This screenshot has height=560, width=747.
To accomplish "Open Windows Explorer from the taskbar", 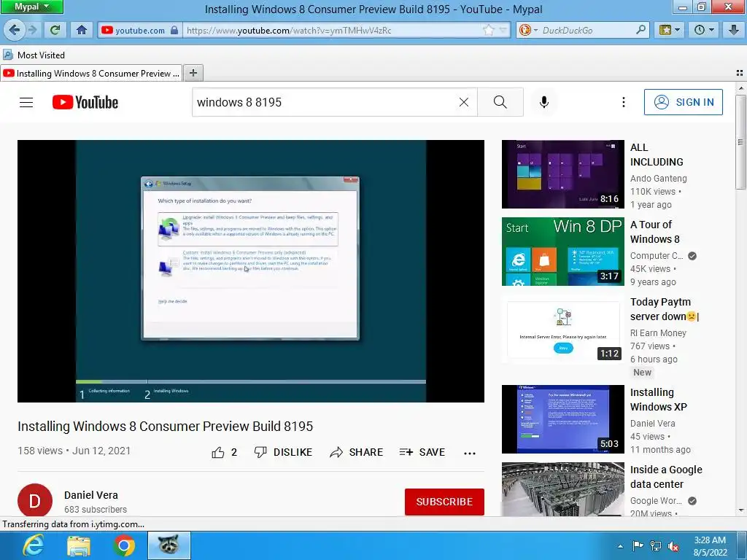I will tap(79, 545).
